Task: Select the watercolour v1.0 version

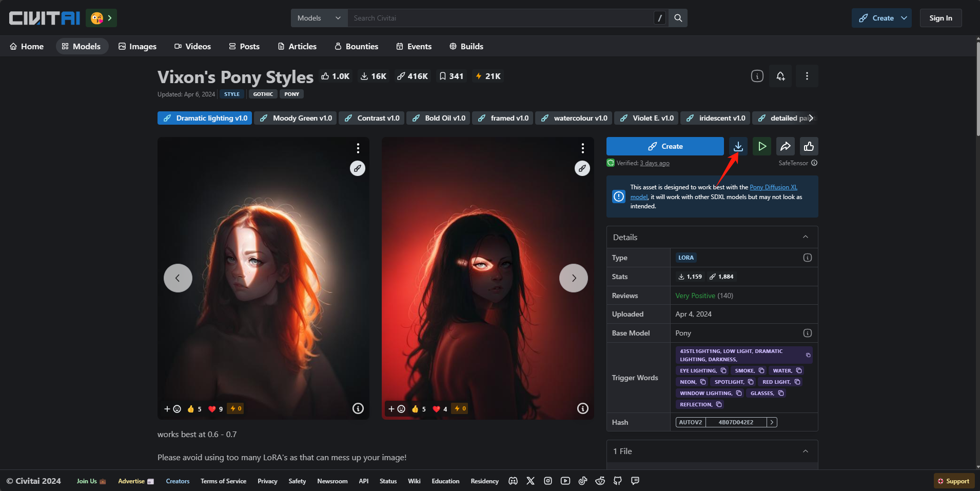Action: pos(574,118)
